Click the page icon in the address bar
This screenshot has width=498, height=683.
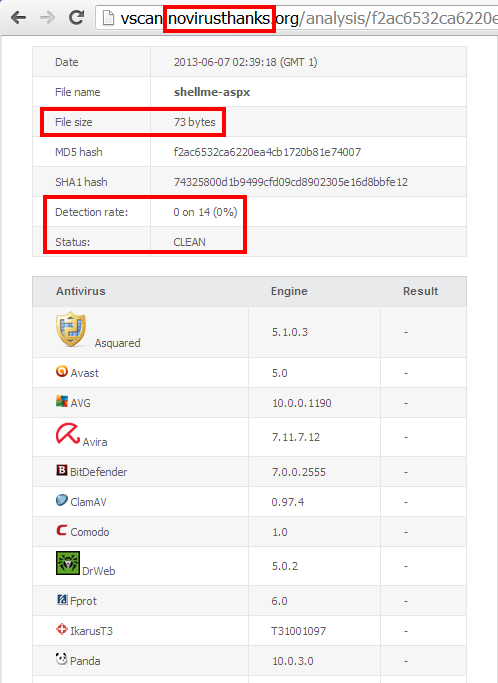[x=108, y=18]
